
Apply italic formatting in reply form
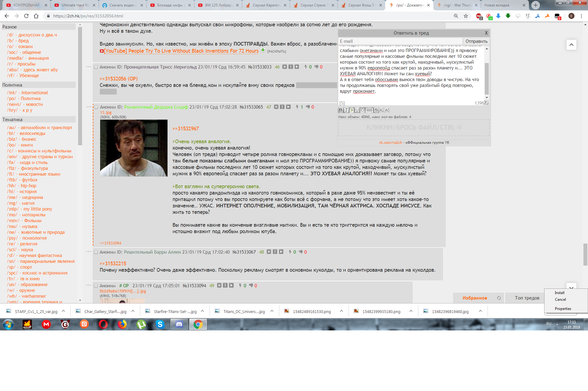pos(346,110)
